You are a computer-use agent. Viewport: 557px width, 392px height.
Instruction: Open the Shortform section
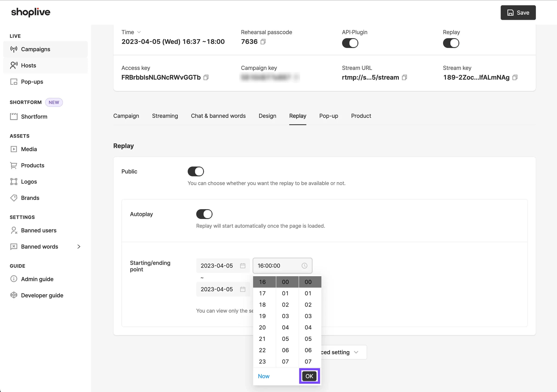[45, 117]
